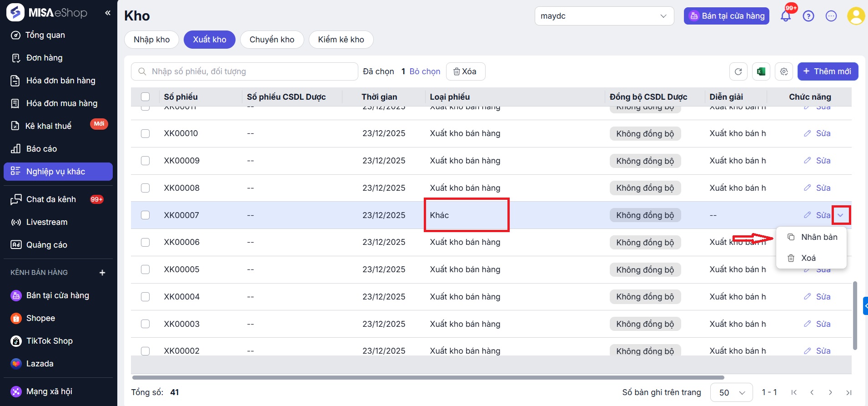Switch to Chuyển kho tab

pos(272,40)
